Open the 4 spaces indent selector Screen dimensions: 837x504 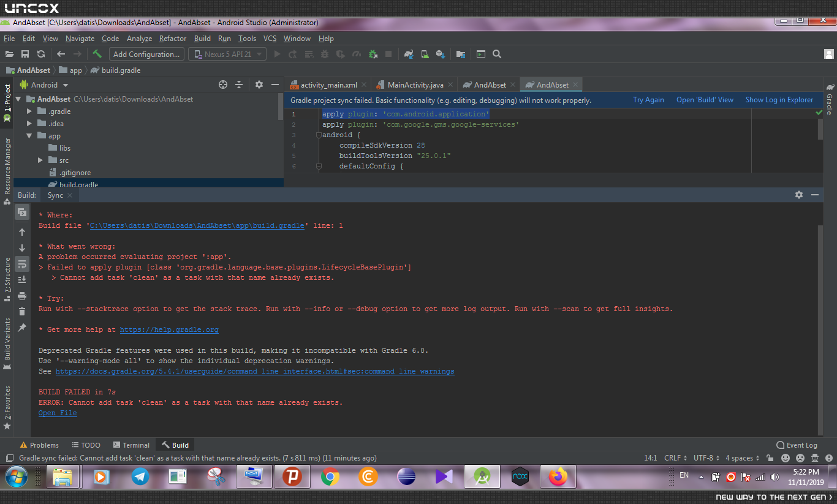click(x=742, y=458)
